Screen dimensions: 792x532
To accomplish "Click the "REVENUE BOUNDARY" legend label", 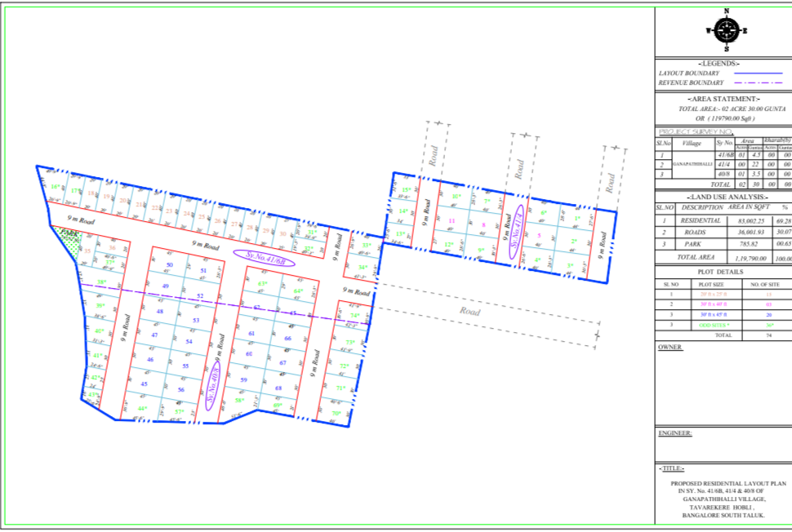I will (x=691, y=82).
